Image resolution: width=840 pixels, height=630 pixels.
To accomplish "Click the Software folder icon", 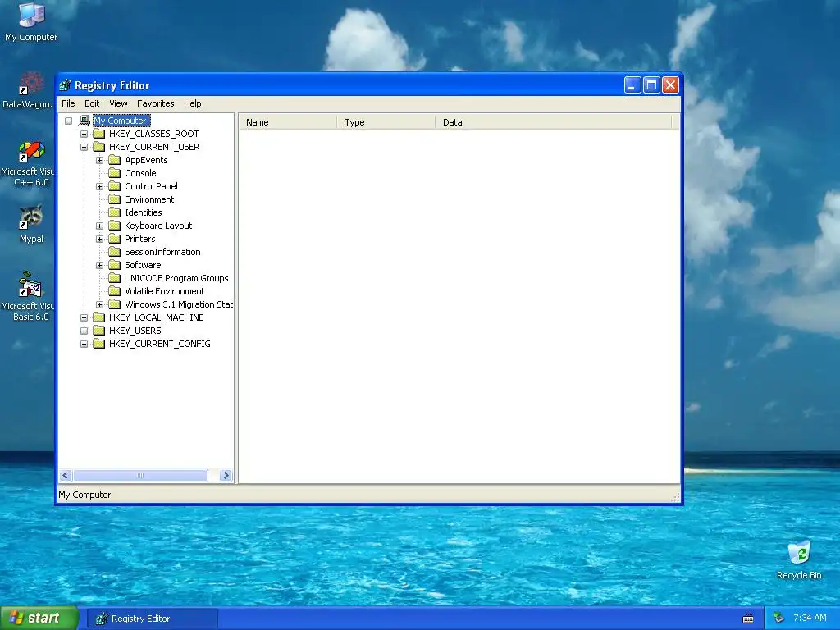I will (115, 265).
